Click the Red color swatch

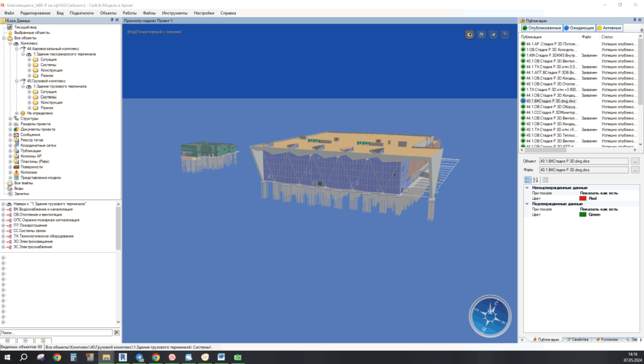point(582,198)
